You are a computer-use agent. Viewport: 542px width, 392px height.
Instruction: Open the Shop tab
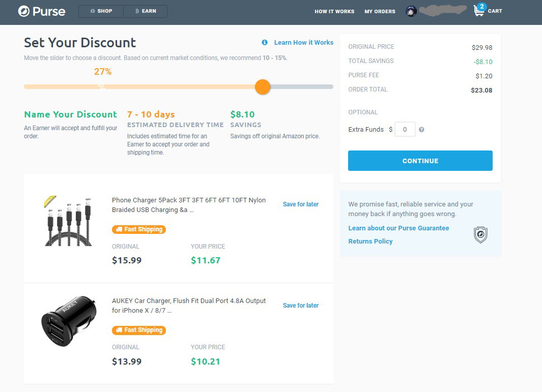point(101,11)
